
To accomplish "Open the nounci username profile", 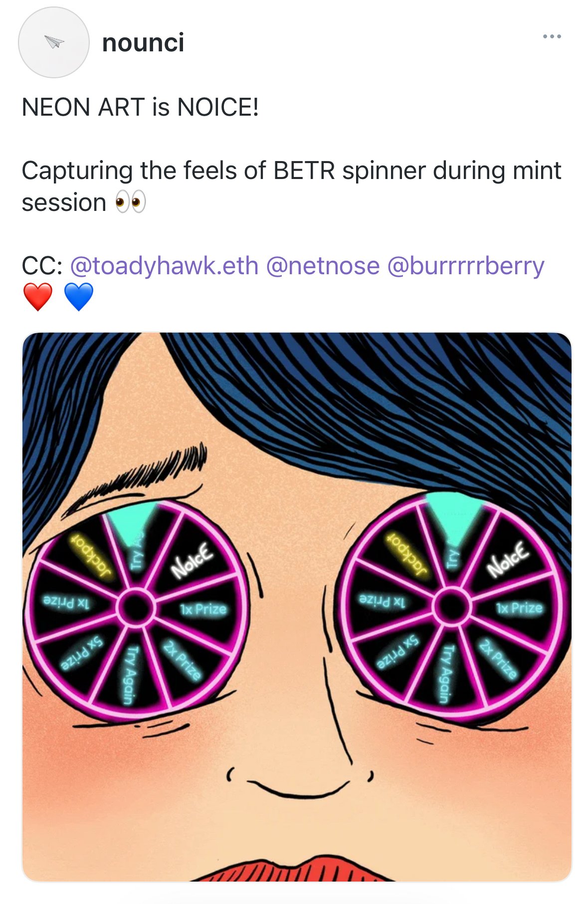I will tap(143, 42).
